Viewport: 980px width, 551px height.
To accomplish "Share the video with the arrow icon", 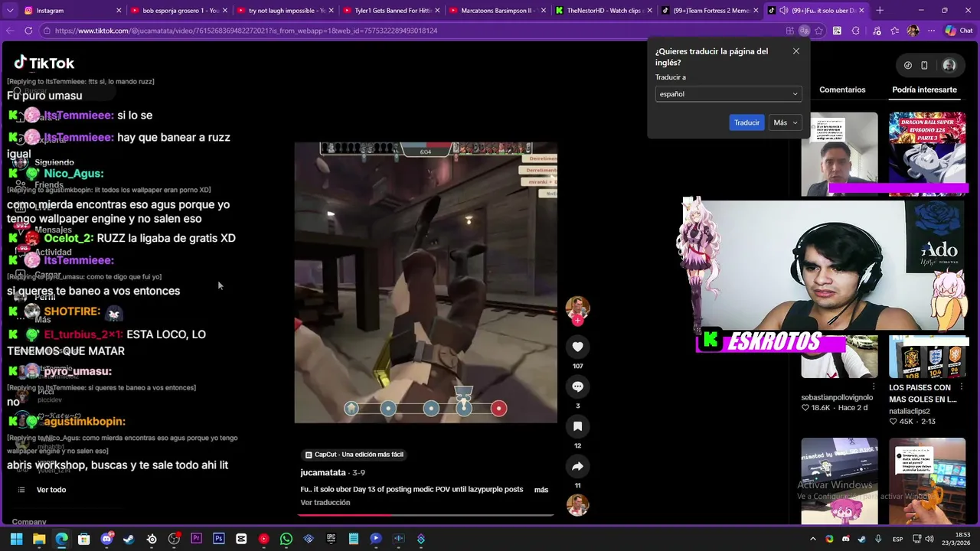I will [577, 466].
